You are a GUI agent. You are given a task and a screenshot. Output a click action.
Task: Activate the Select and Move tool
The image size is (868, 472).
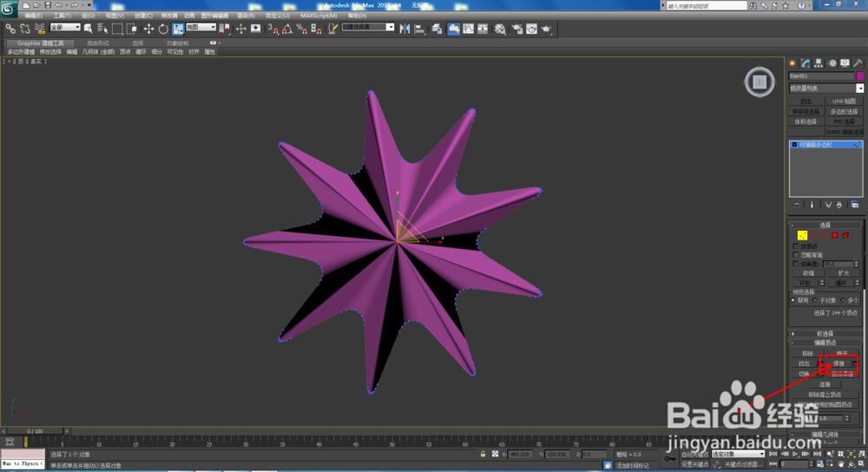pyautogui.click(x=149, y=29)
